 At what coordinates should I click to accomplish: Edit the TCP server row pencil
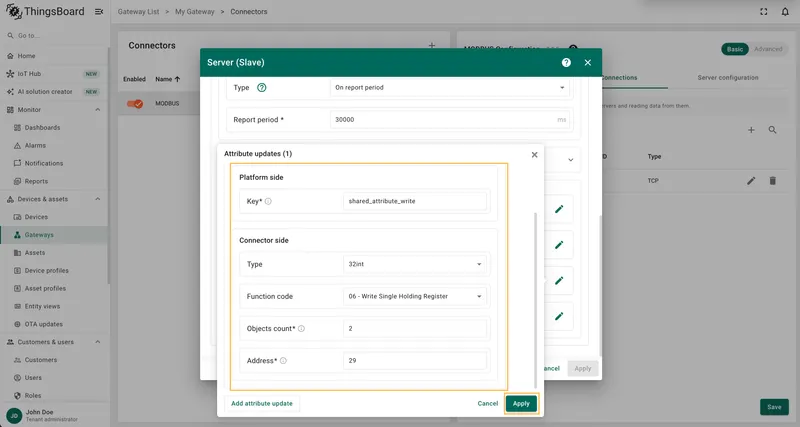pyautogui.click(x=751, y=181)
